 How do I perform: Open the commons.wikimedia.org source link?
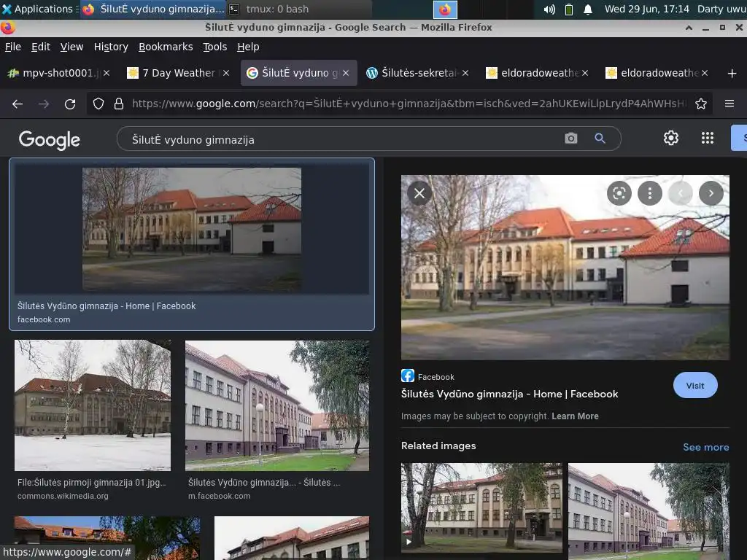click(63, 496)
